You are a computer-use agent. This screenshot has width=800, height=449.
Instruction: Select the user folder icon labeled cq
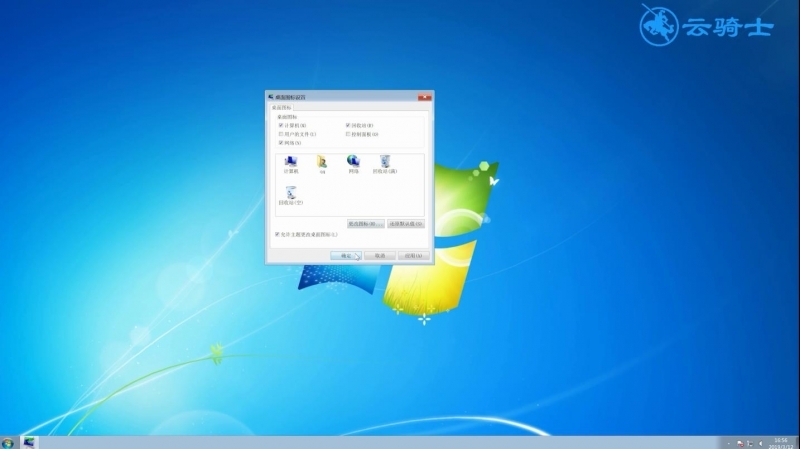(322, 165)
